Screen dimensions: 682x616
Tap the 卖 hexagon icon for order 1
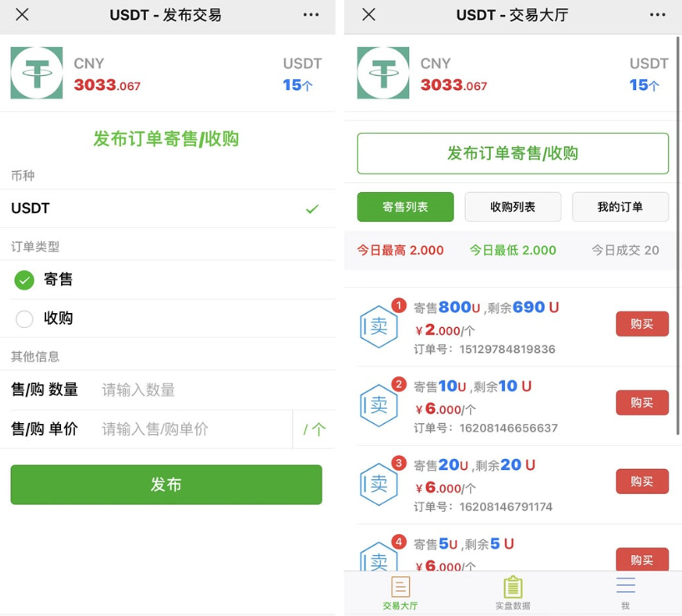[379, 326]
